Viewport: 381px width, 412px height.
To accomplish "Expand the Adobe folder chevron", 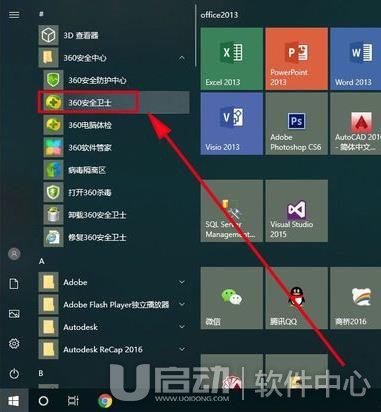I will 182,282.
